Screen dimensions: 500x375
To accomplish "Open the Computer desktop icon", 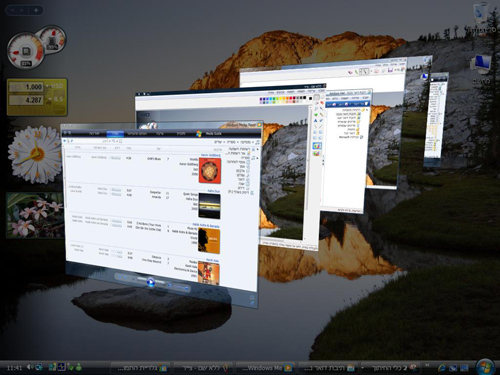I will (x=480, y=65).
